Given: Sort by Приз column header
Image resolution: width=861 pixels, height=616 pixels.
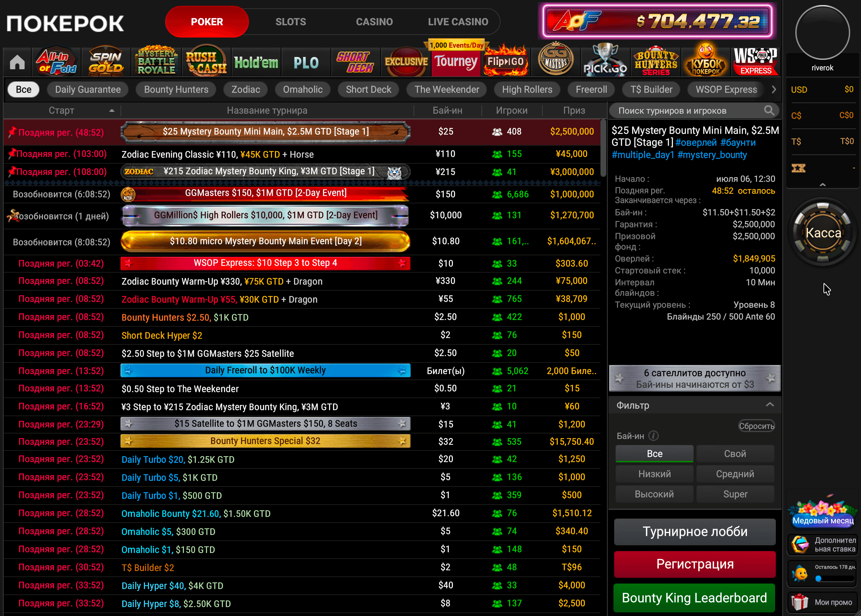Looking at the screenshot, I should 574,110.
